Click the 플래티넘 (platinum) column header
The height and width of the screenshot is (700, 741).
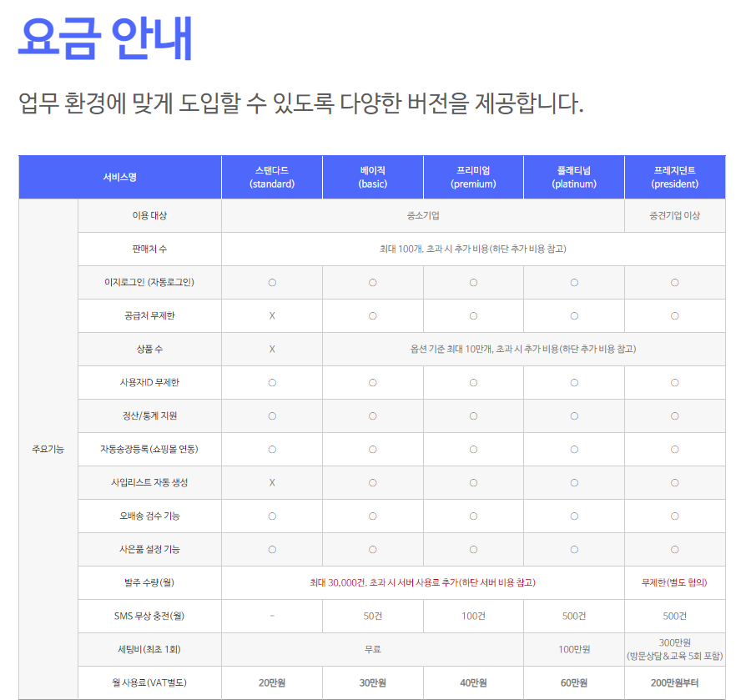[574, 177]
